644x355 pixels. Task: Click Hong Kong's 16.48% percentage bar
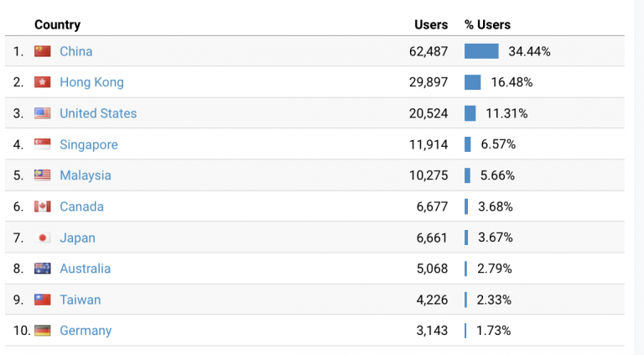(x=472, y=82)
